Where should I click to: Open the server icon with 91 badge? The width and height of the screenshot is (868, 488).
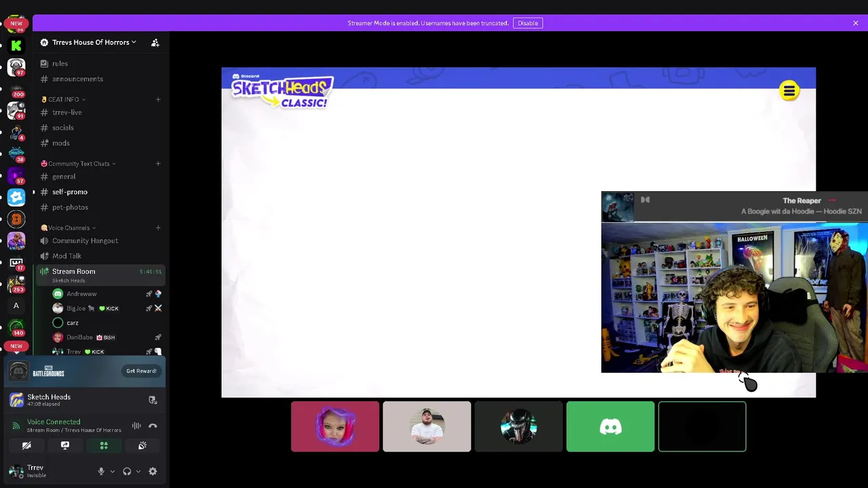16,110
